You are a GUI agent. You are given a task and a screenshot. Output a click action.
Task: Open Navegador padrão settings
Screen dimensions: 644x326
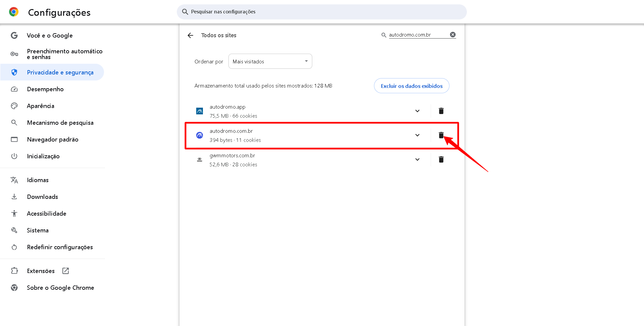[53, 140]
